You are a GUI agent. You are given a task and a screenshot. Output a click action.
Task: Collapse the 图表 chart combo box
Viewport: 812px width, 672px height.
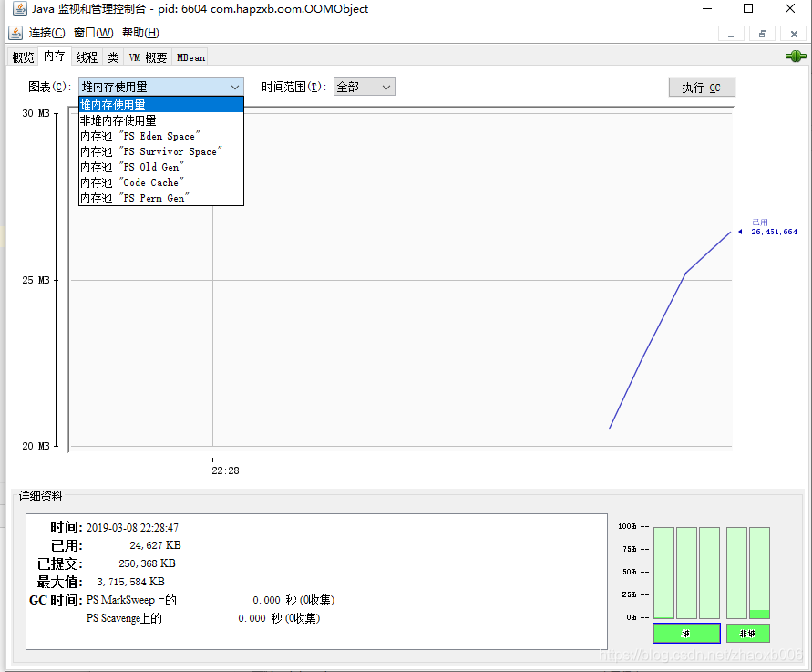[x=161, y=87]
